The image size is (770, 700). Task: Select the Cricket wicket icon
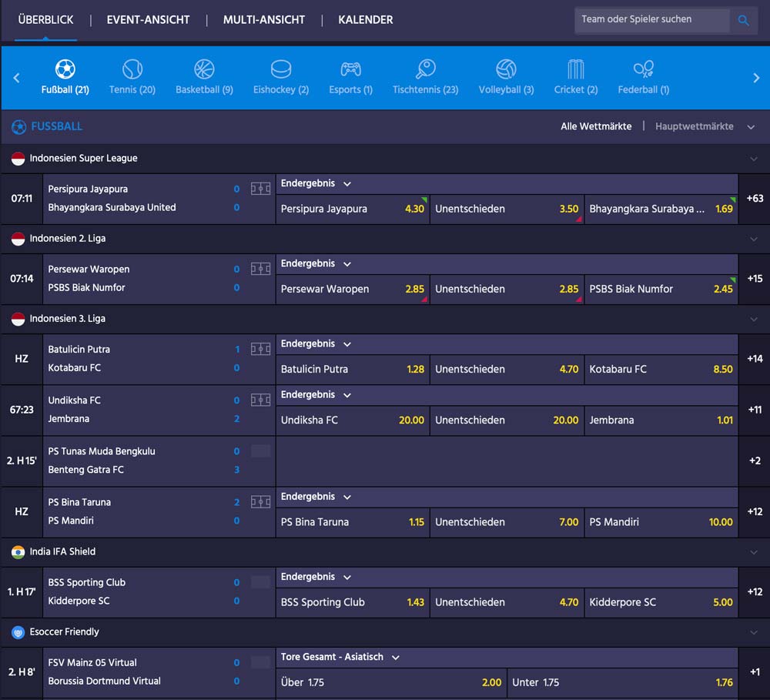575,70
